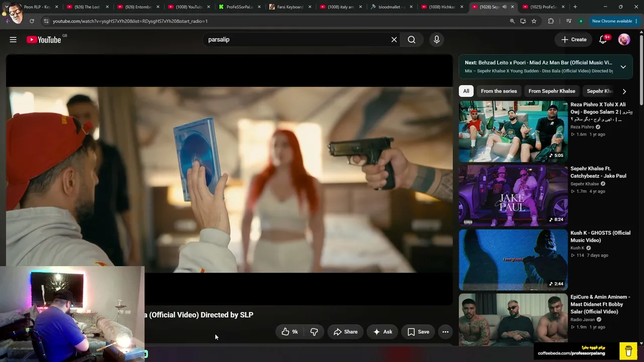Open the media controls icon in Chrome toolbar
The width and height of the screenshot is (644, 362).
(x=569, y=21)
